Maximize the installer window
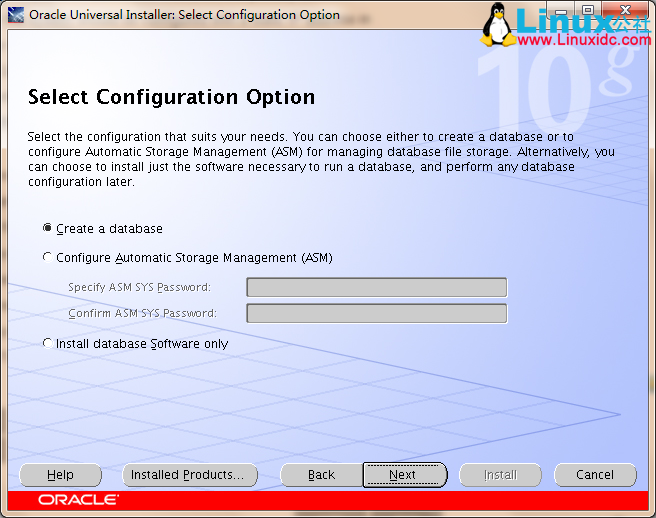The height and width of the screenshot is (518, 656). [x=588, y=10]
